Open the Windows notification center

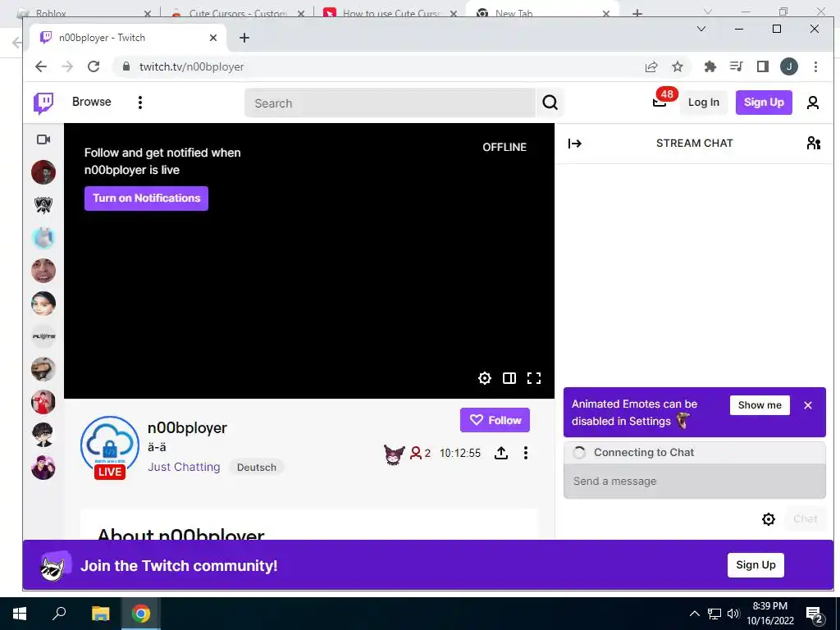click(x=815, y=615)
